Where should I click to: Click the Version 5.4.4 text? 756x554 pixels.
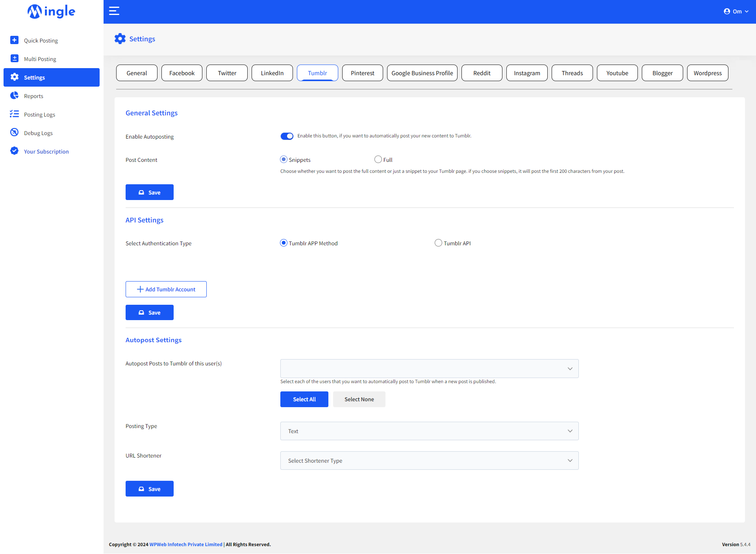pos(736,545)
